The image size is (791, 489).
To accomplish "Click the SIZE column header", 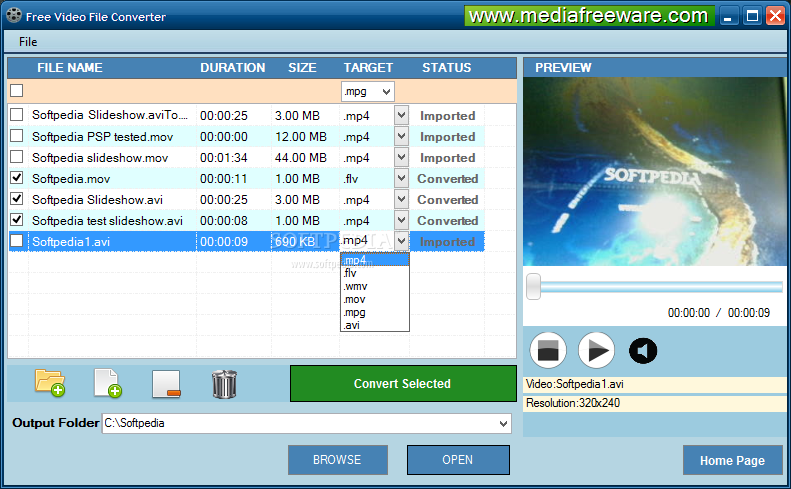I will [302, 68].
